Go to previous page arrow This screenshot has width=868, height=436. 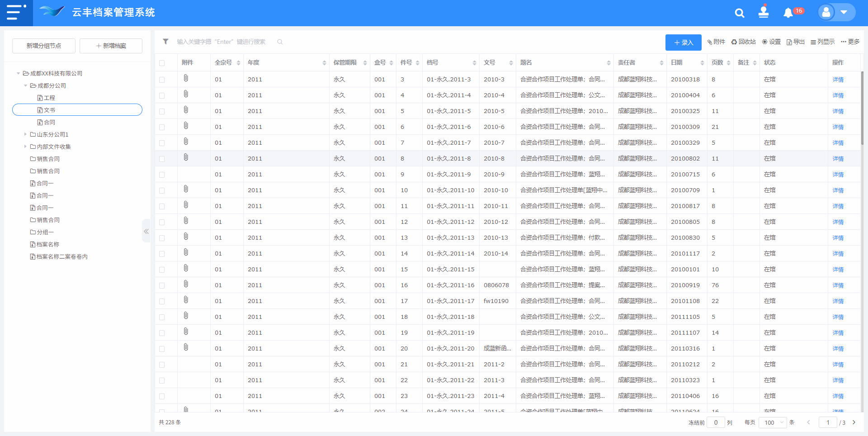[x=808, y=422]
